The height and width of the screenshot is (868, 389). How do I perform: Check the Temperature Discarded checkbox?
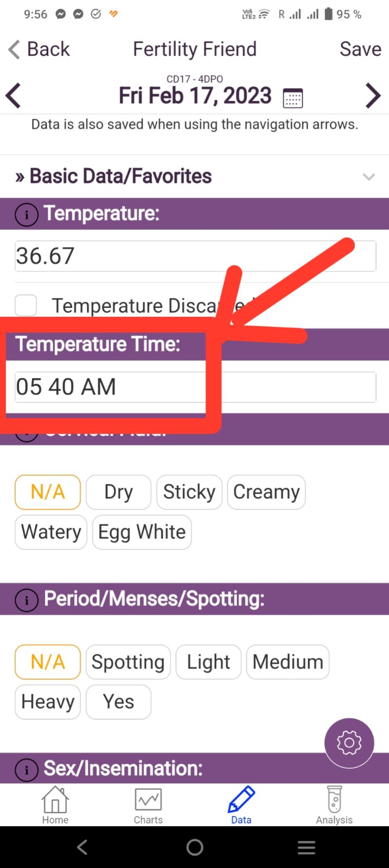pos(26,305)
